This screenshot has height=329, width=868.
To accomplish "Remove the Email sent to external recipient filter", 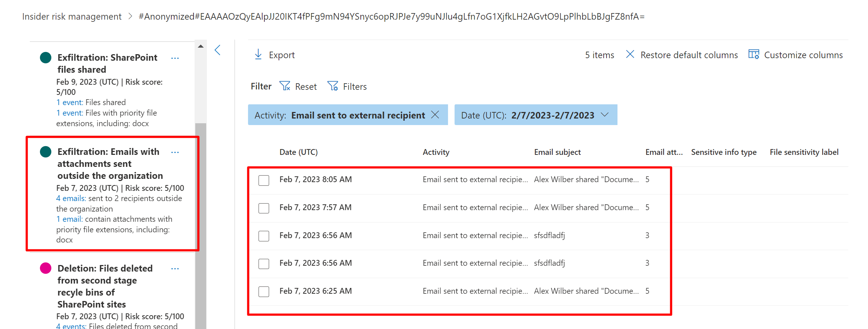I will [435, 115].
